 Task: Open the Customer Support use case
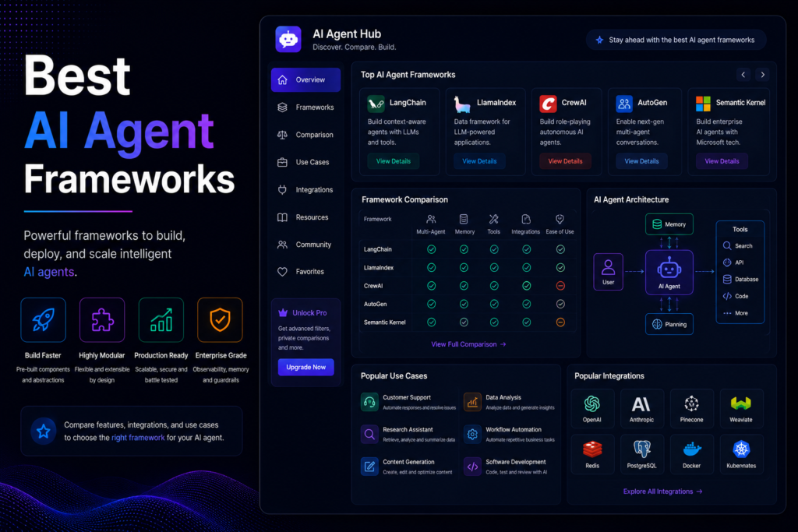[x=408, y=402]
